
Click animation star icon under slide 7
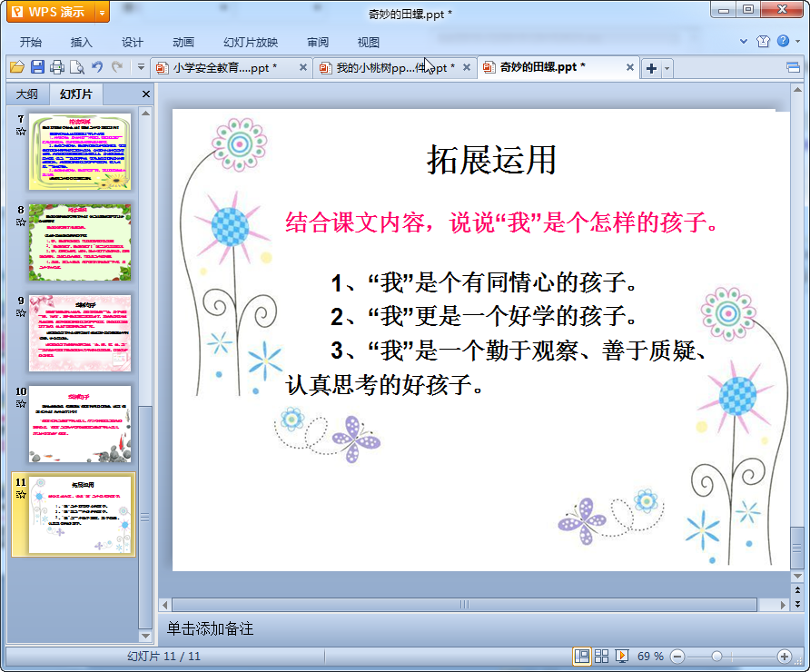[21, 131]
